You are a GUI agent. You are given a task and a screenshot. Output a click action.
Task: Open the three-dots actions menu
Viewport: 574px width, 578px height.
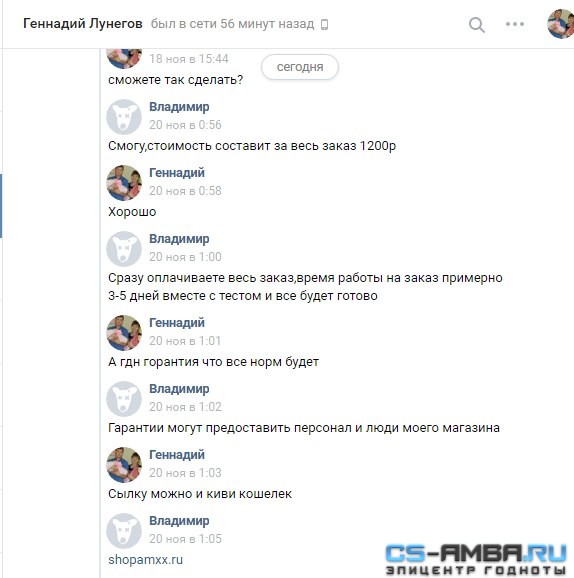pyautogui.click(x=515, y=24)
